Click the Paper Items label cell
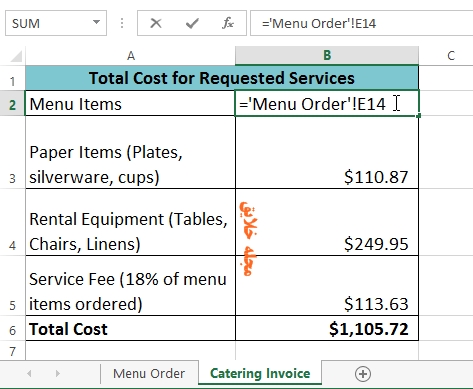Screen dimensions: 473x389 point(130,152)
